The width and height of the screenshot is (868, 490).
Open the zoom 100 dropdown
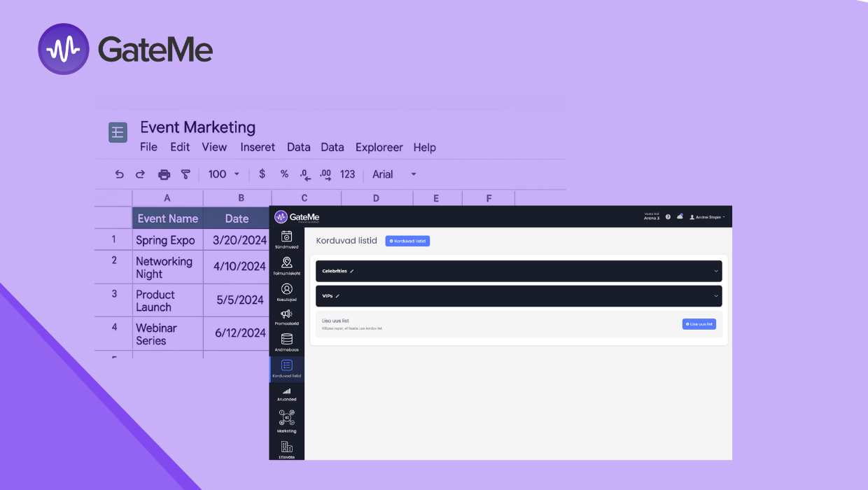(x=224, y=174)
